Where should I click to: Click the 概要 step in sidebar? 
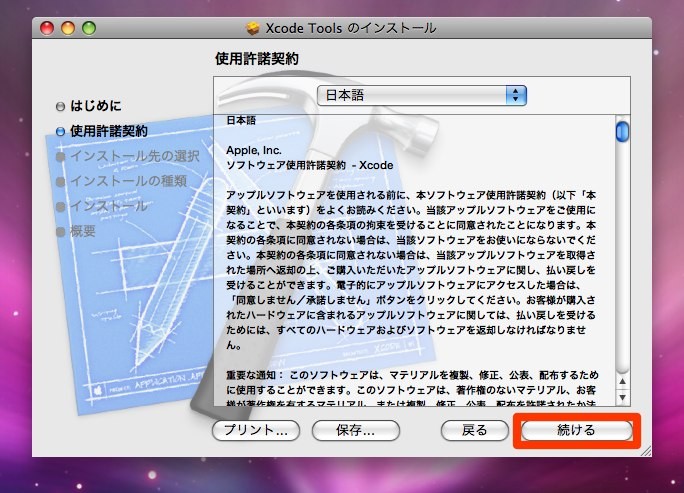click(76, 231)
